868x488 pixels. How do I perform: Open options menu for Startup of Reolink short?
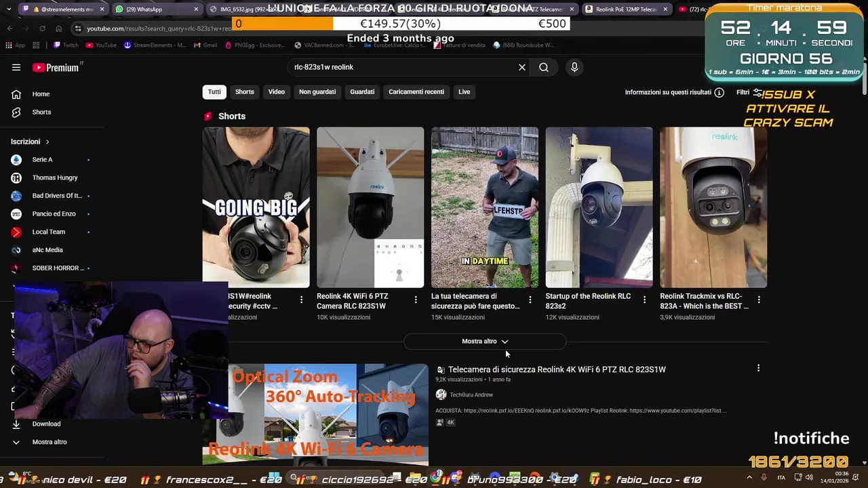coord(644,299)
